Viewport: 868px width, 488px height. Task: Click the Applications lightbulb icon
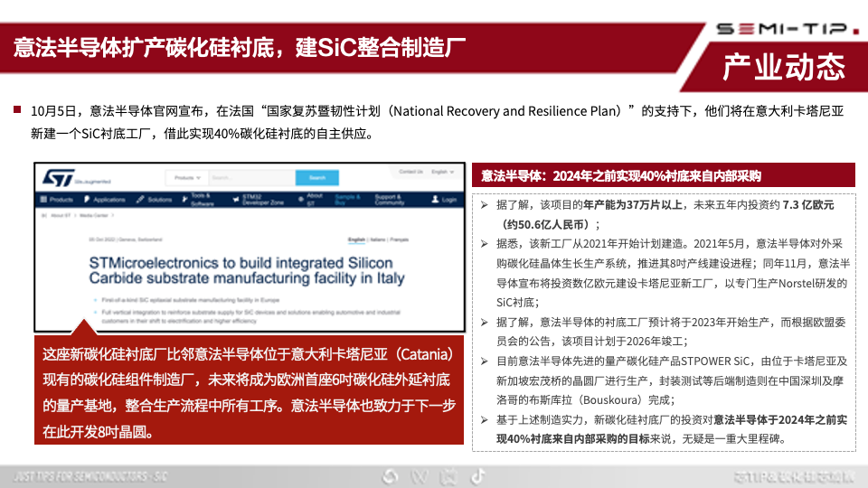click(87, 199)
